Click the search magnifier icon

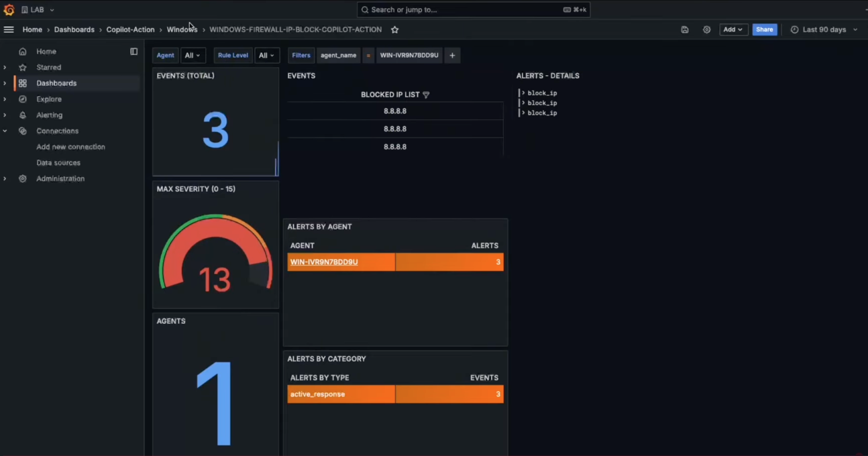pos(365,10)
